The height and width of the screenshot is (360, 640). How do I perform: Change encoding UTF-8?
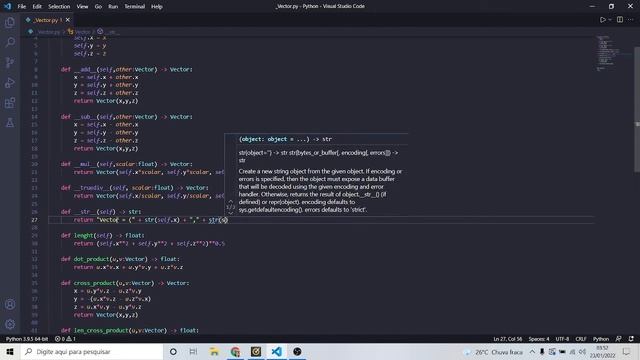(x=562, y=339)
